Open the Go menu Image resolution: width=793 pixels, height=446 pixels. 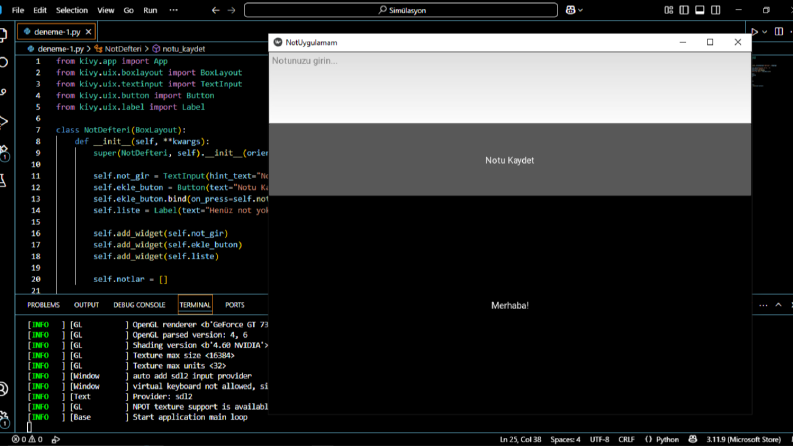(x=128, y=10)
